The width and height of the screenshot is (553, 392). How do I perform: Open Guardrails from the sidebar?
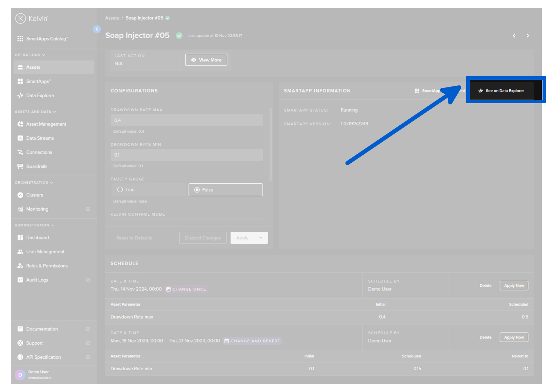pos(36,166)
